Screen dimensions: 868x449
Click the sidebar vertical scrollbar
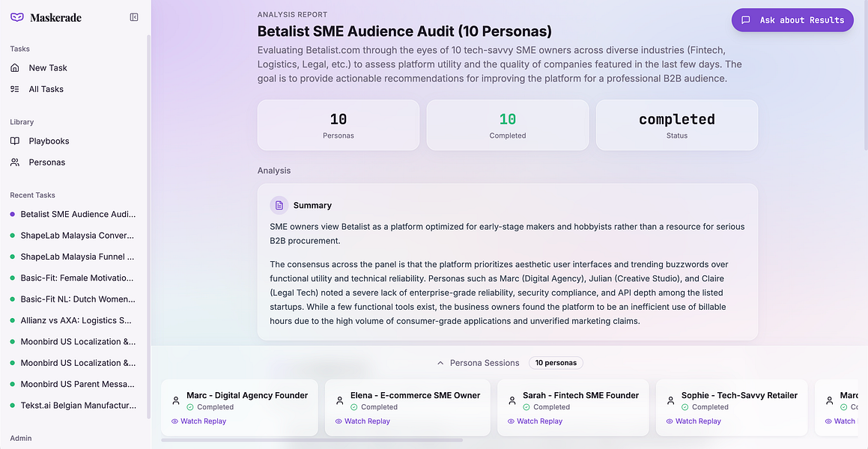click(x=148, y=227)
